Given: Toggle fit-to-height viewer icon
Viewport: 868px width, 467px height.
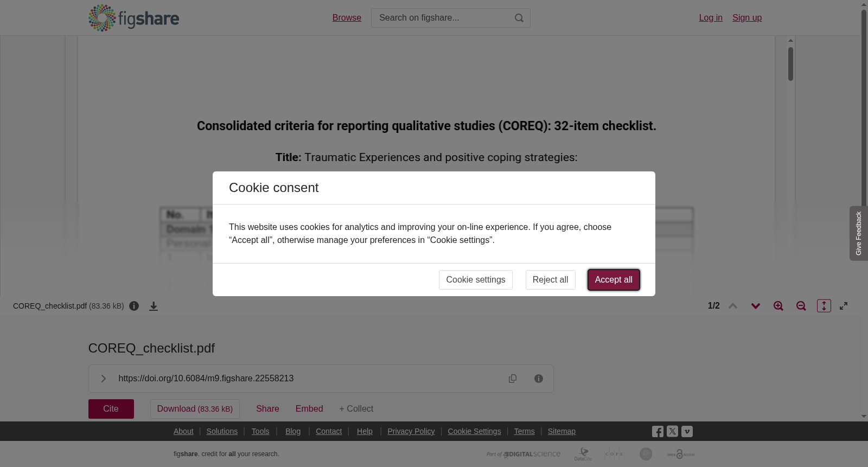Looking at the screenshot, I should (824, 306).
